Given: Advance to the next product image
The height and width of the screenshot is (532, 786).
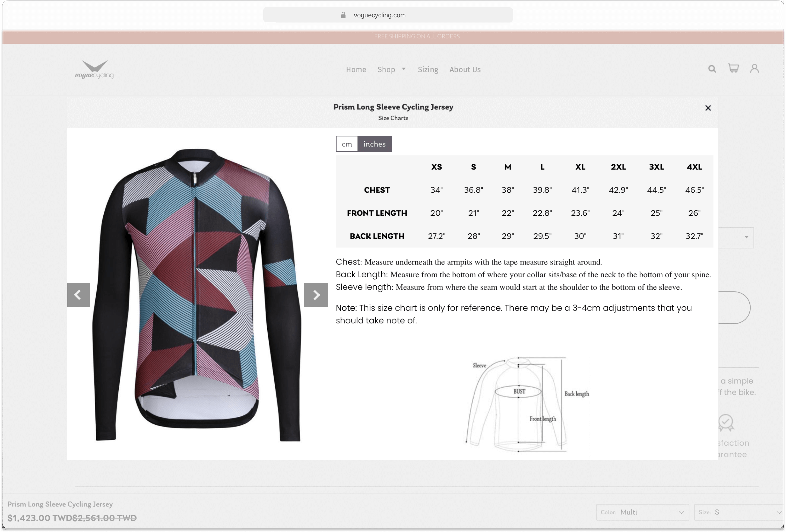Looking at the screenshot, I should tap(316, 294).
